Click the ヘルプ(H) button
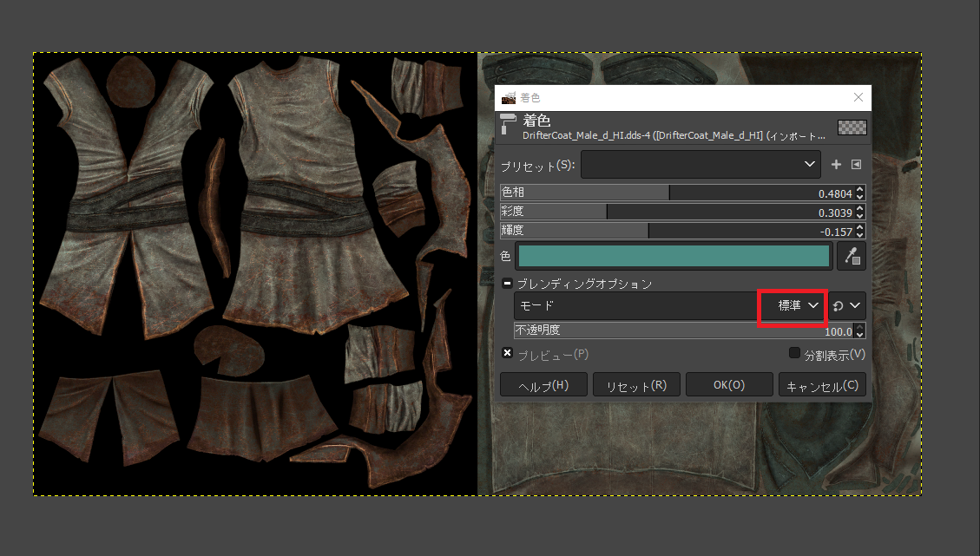This screenshot has height=556, width=980. 543,385
